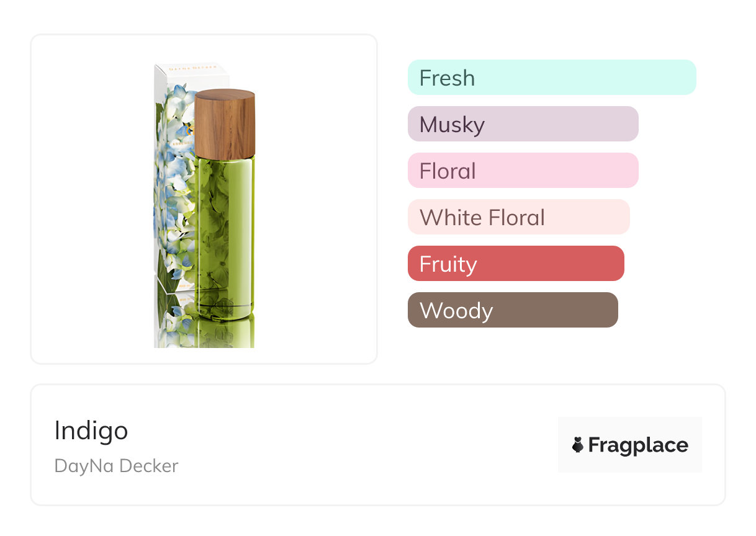
Task: Click the brown Woody accord bar
Action: click(512, 310)
